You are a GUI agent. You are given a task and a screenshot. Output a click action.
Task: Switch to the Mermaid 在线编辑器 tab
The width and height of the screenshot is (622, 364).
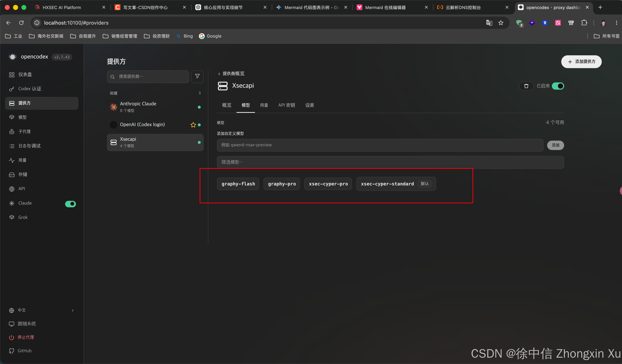392,7
